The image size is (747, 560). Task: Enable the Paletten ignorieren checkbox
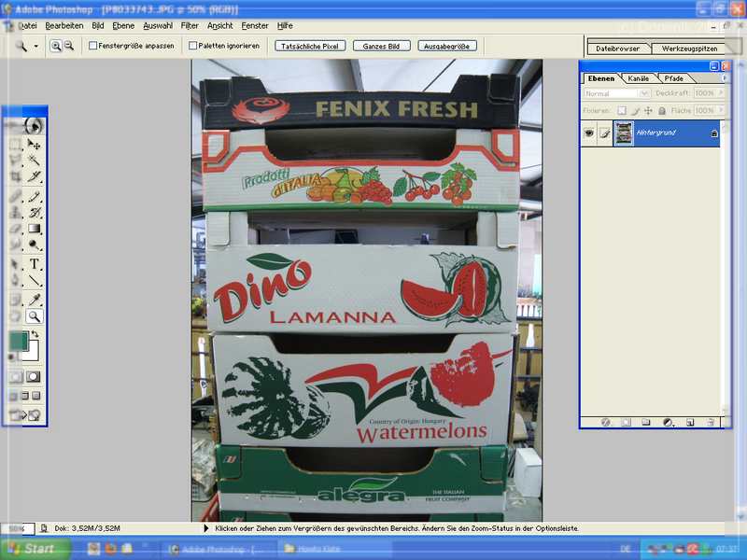tap(193, 46)
